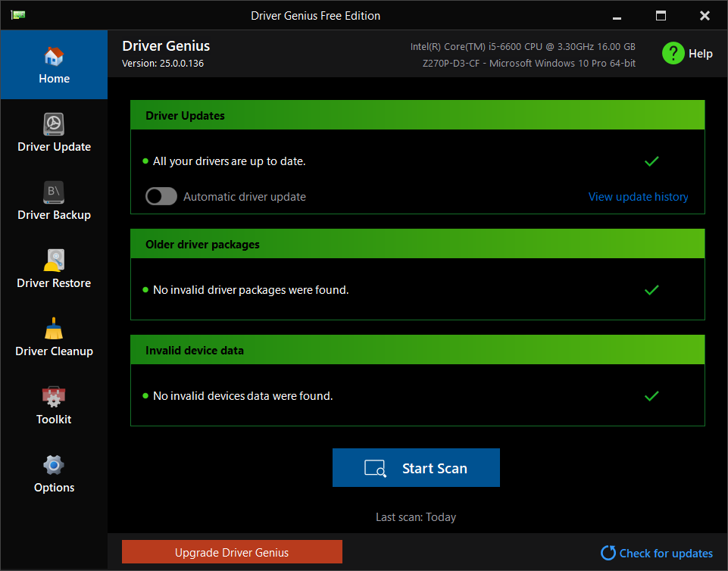
Task: Open the Home section house icon
Action: click(54, 57)
